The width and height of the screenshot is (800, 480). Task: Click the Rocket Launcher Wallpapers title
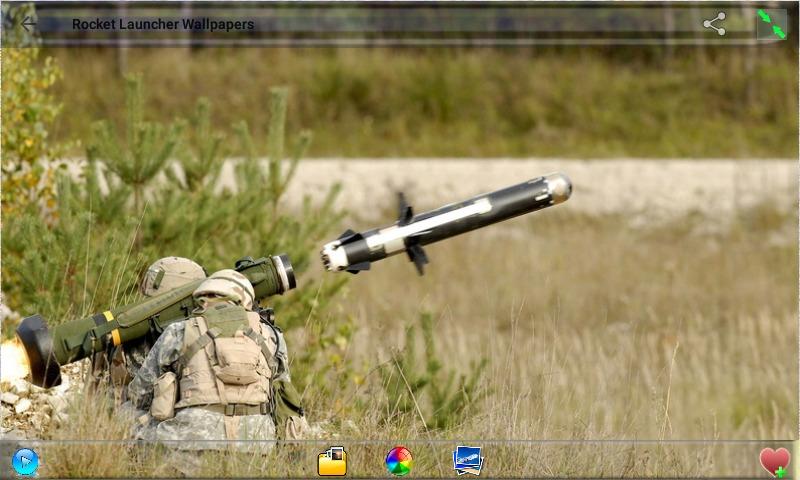click(x=163, y=24)
